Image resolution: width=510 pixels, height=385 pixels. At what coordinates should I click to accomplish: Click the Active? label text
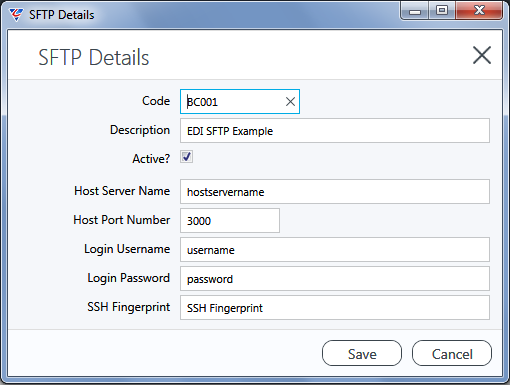tap(151, 159)
